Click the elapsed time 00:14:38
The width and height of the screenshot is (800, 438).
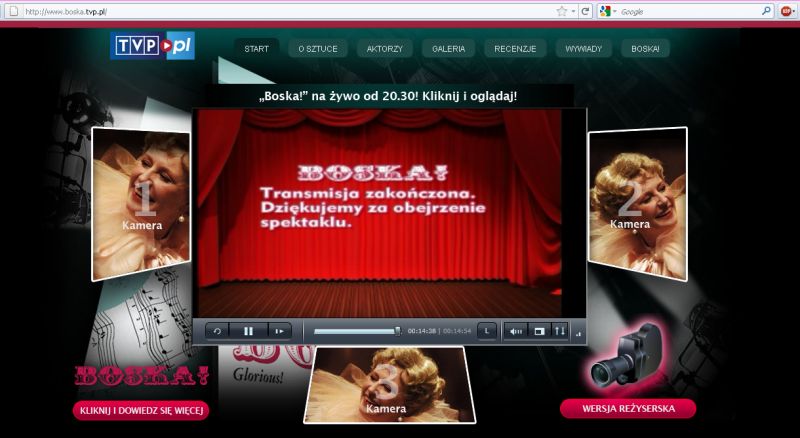point(421,331)
